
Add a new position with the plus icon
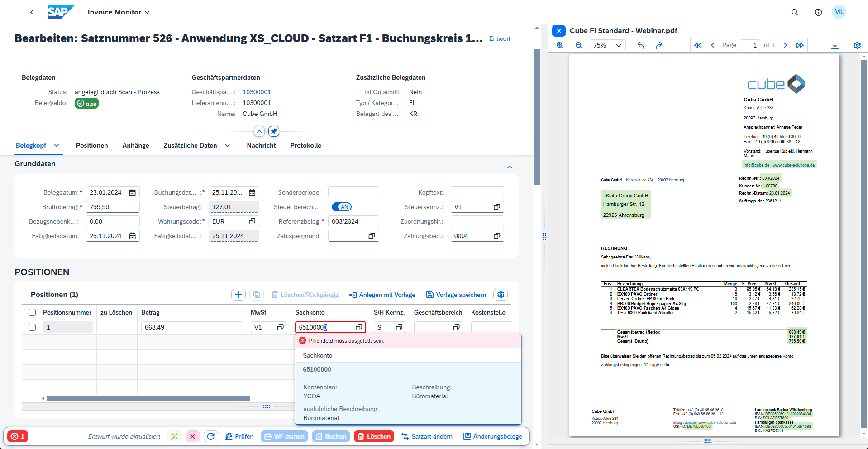(238, 295)
